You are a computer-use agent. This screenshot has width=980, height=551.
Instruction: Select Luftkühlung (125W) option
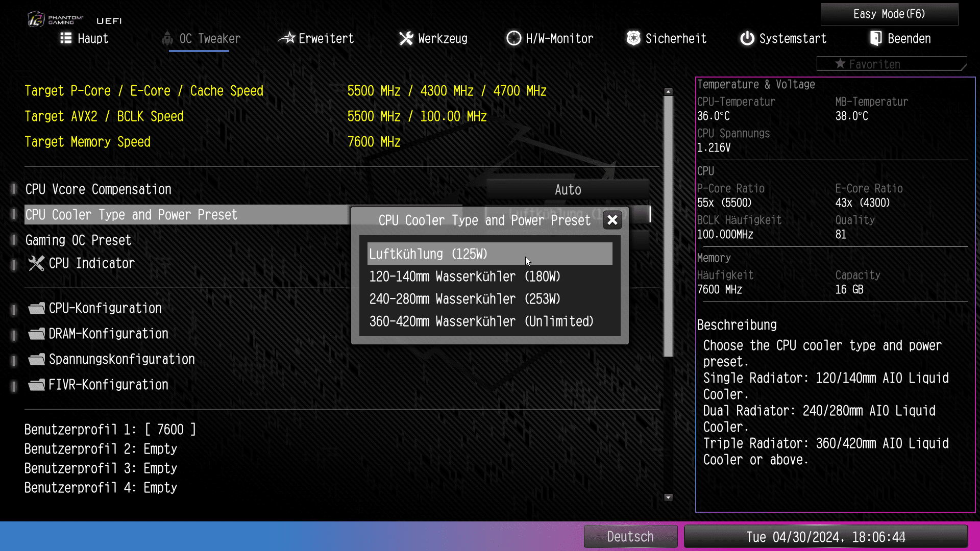coord(489,254)
